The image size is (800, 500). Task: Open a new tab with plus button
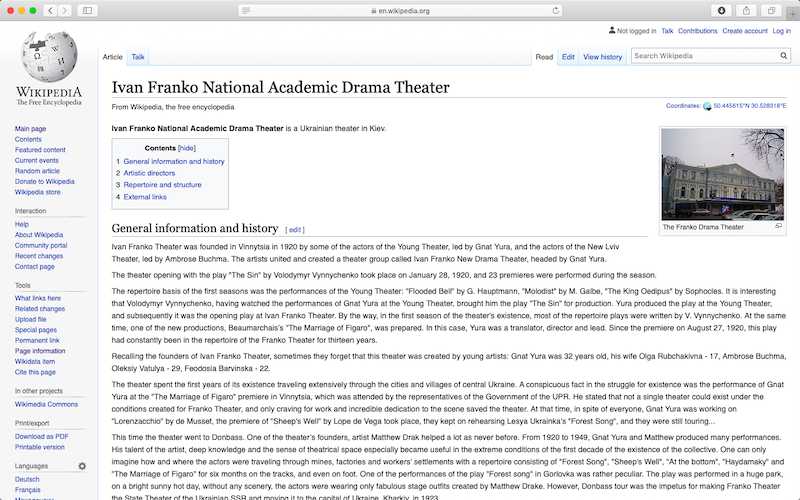[x=793, y=14]
